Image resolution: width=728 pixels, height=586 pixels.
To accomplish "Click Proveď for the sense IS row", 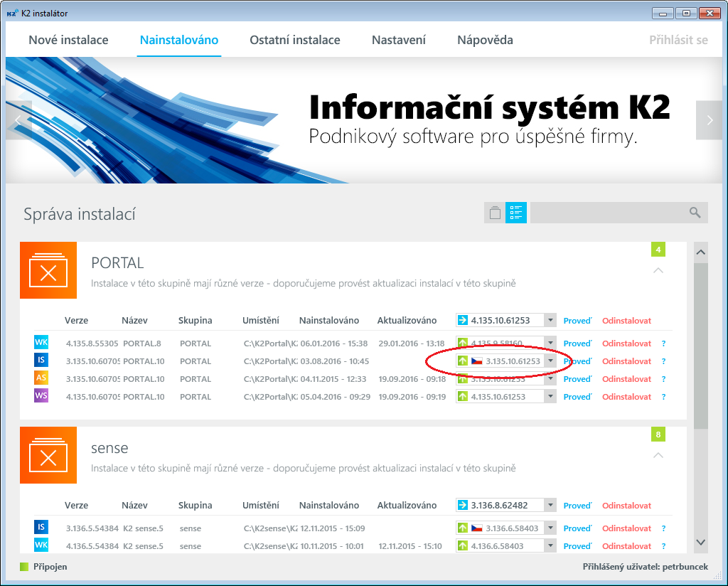I will (x=577, y=528).
